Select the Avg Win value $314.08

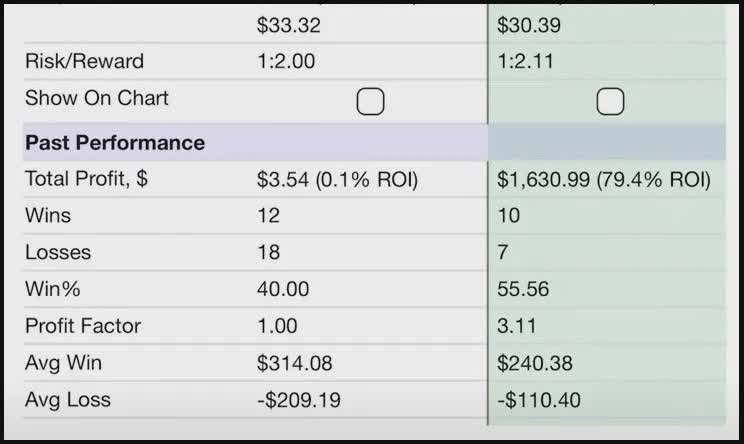point(295,363)
